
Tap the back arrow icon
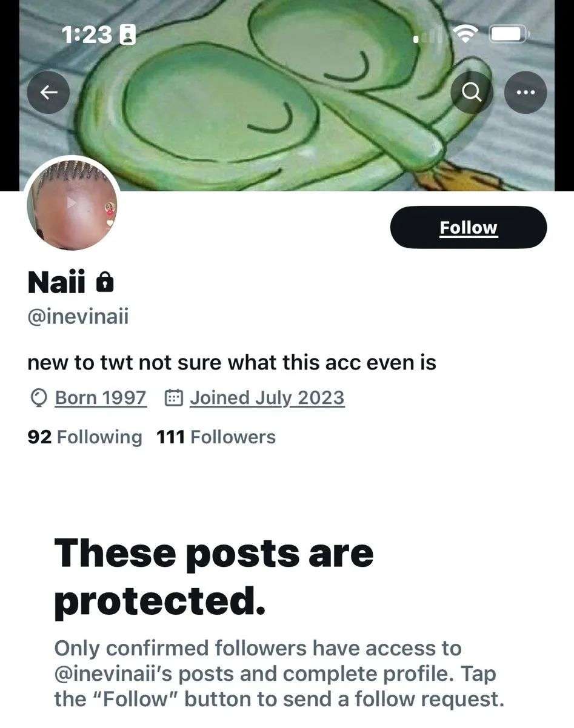pos(48,92)
